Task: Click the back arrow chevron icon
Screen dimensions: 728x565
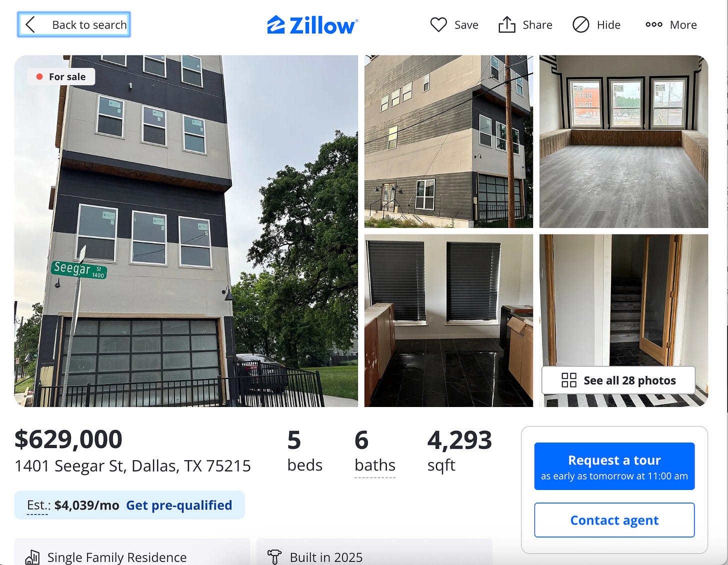Action: (30, 24)
